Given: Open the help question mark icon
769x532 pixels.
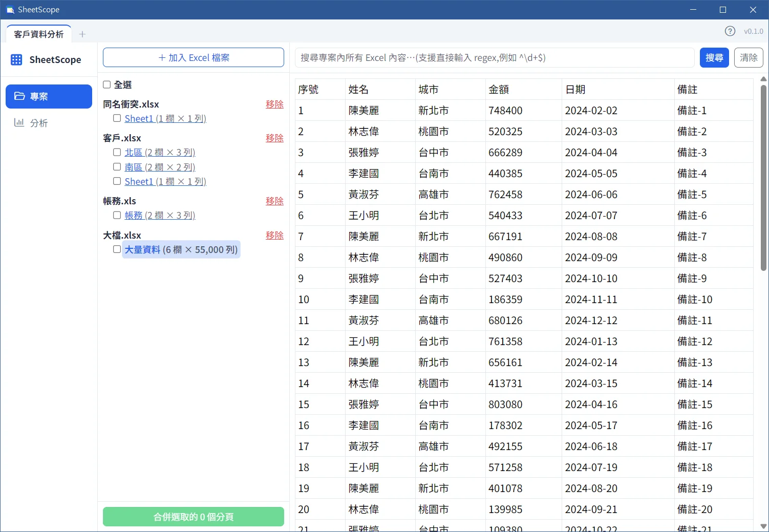Looking at the screenshot, I should pyautogui.click(x=730, y=31).
